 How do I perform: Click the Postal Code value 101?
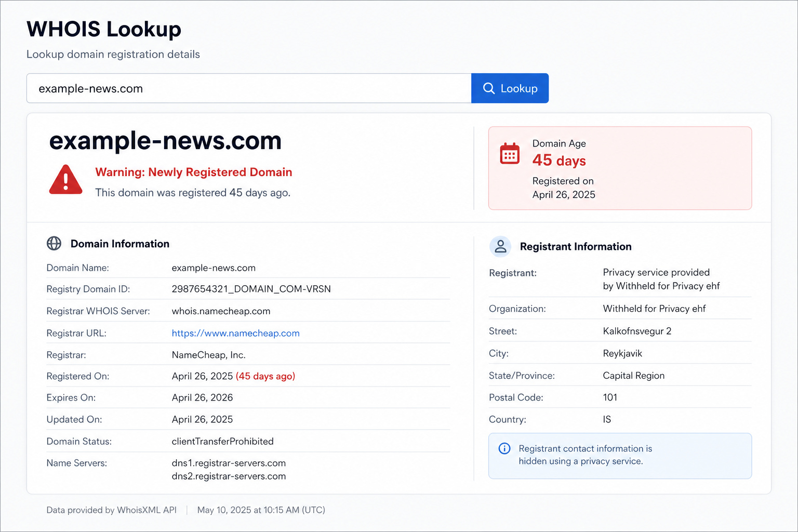[x=610, y=397]
